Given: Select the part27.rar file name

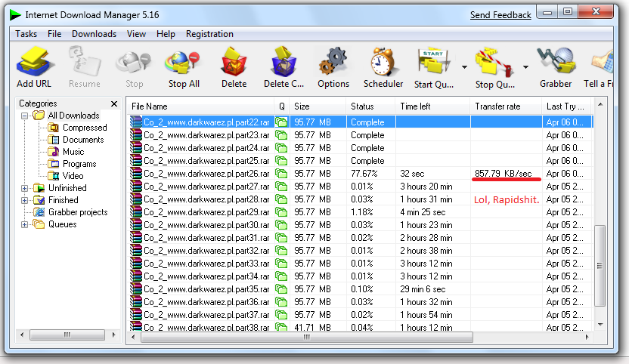Looking at the screenshot, I should point(206,187).
